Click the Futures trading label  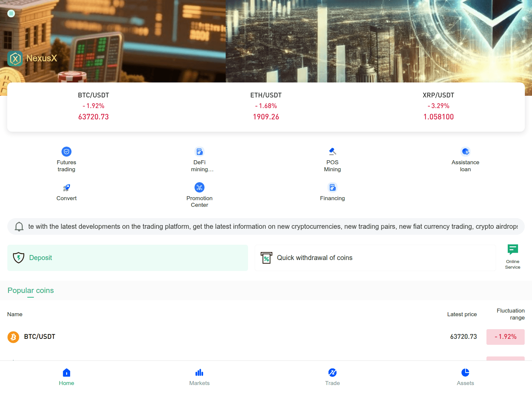point(66,166)
